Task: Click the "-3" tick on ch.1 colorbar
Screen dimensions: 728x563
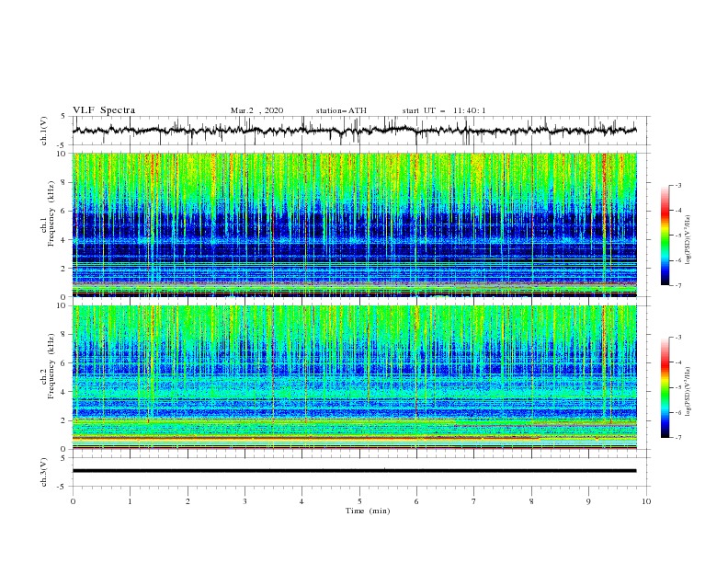Action: point(677,185)
